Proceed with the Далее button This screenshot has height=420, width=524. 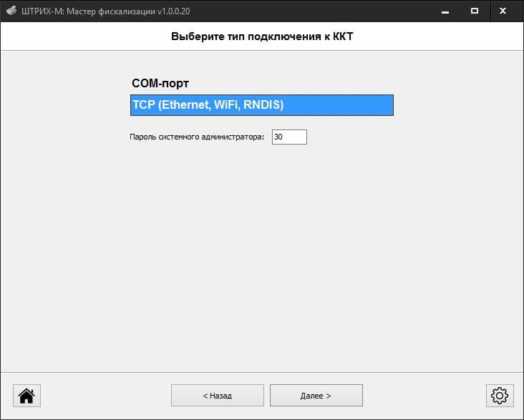pyautogui.click(x=316, y=395)
